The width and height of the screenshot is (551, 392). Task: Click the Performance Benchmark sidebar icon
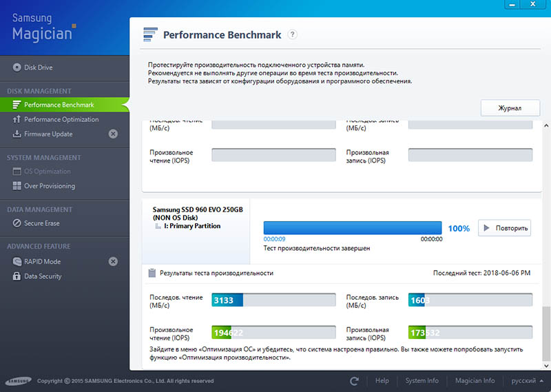(17, 105)
